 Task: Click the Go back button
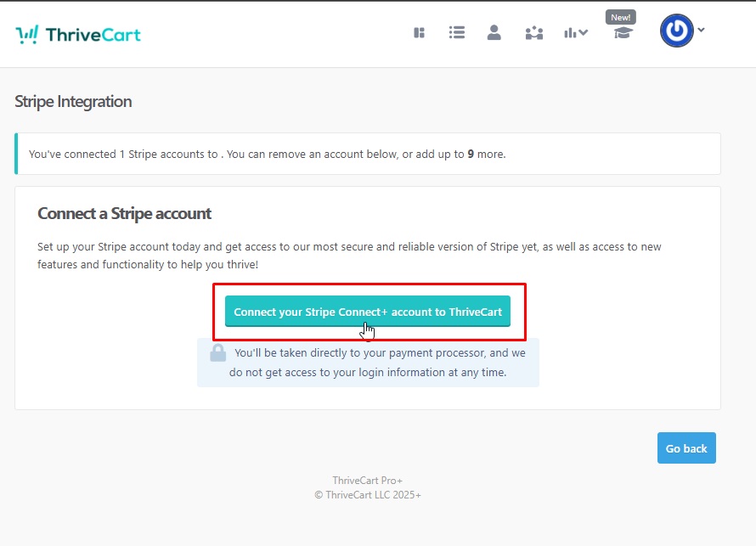click(686, 448)
